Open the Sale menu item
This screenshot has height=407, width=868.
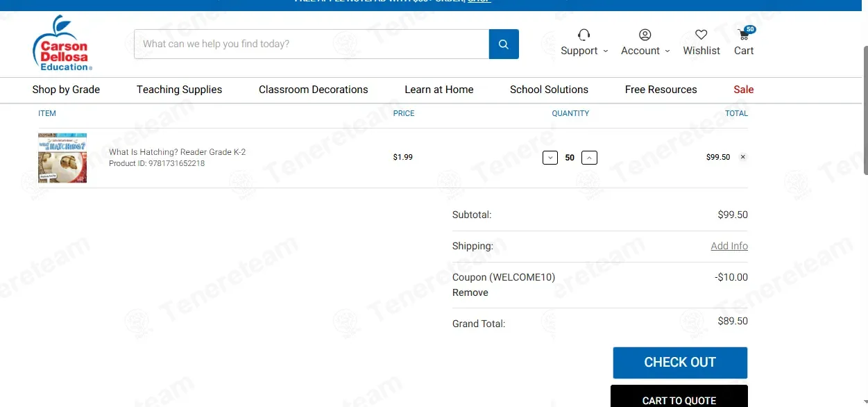pyautogui.click(x=743, y=90)
